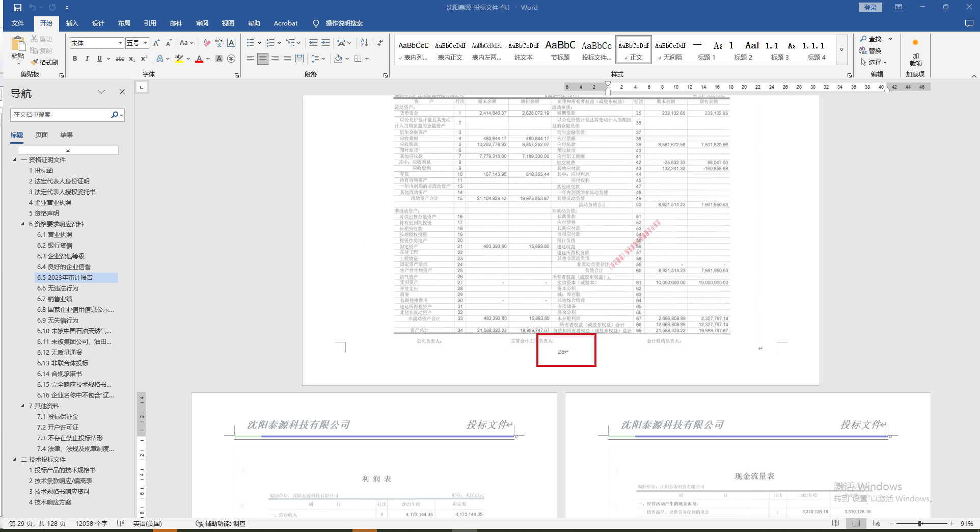
Task: Show the 页面 (Pages) navigation tab
Action: click(x=42, y=135)
